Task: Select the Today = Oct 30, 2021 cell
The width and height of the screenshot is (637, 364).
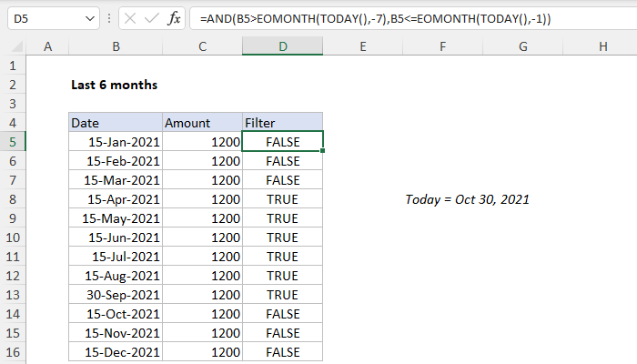Action: pyautogui.click(x=467, y=198)
